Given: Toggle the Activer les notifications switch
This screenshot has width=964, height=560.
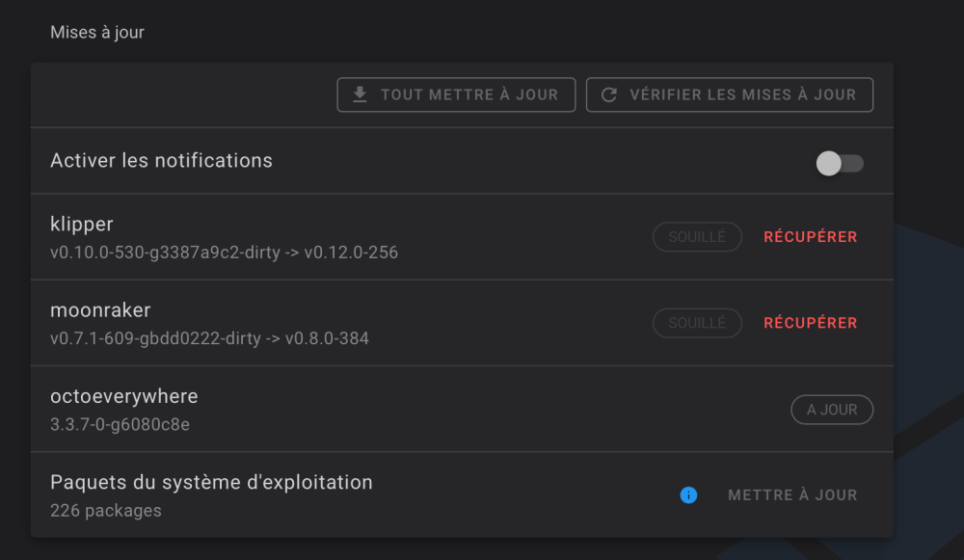Looking at the screenshot, I should pyautogui.click(x=839, y=163).
